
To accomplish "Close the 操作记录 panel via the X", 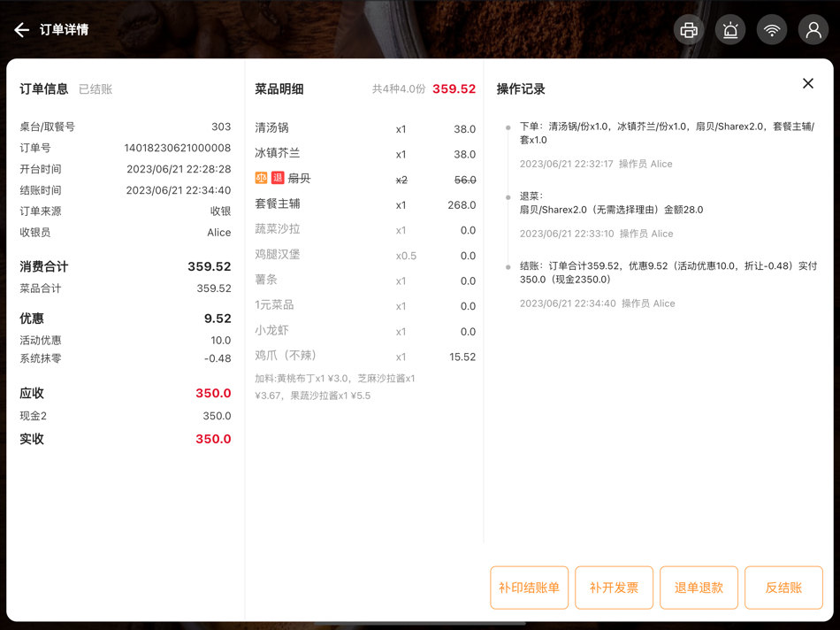I will click(x=807, y=83).
